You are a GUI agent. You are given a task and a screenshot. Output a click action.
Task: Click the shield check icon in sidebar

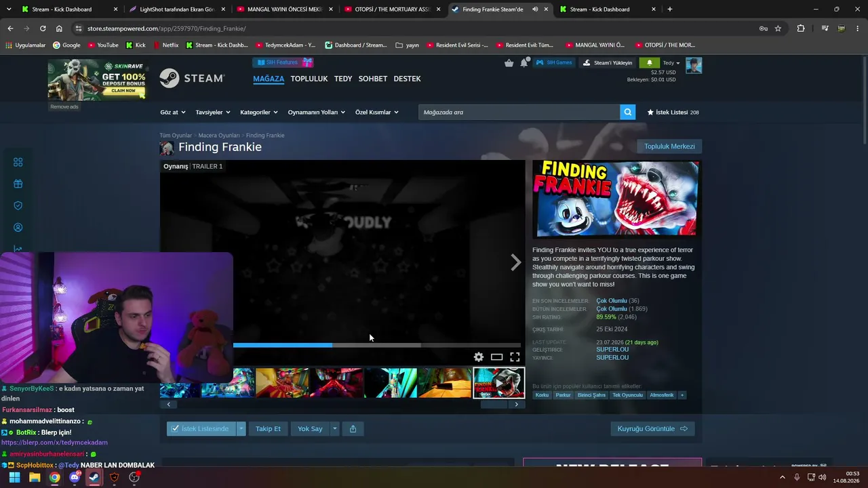point(18,205)
